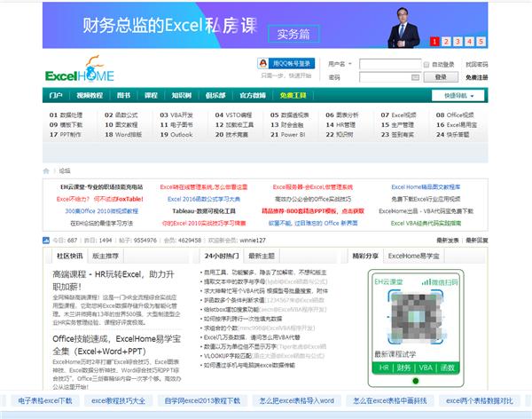Click the blurred QR code thumbnail
532x419 pixels.
point(416,317)
